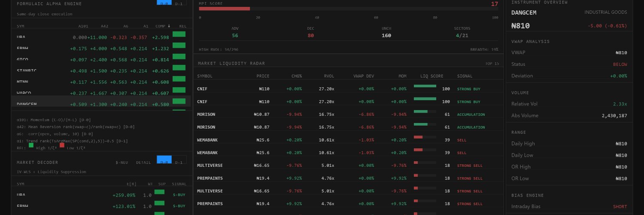Click DANGCEM title in Instrument Overview
Viewport: 644px width, 215px height.
[x=524, y=12]
